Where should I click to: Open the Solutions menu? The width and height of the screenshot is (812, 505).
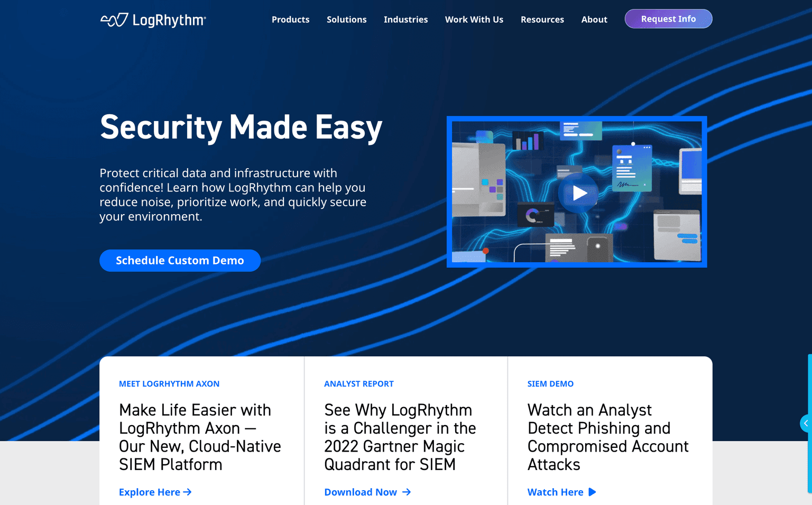pyautogui.click(x=347, y=20)
